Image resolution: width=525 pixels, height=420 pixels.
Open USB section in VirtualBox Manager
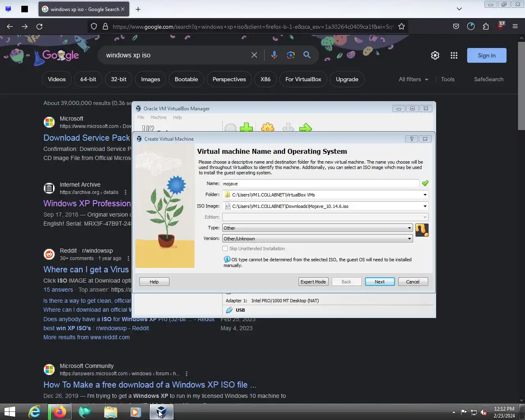click(x=240, y=310)
